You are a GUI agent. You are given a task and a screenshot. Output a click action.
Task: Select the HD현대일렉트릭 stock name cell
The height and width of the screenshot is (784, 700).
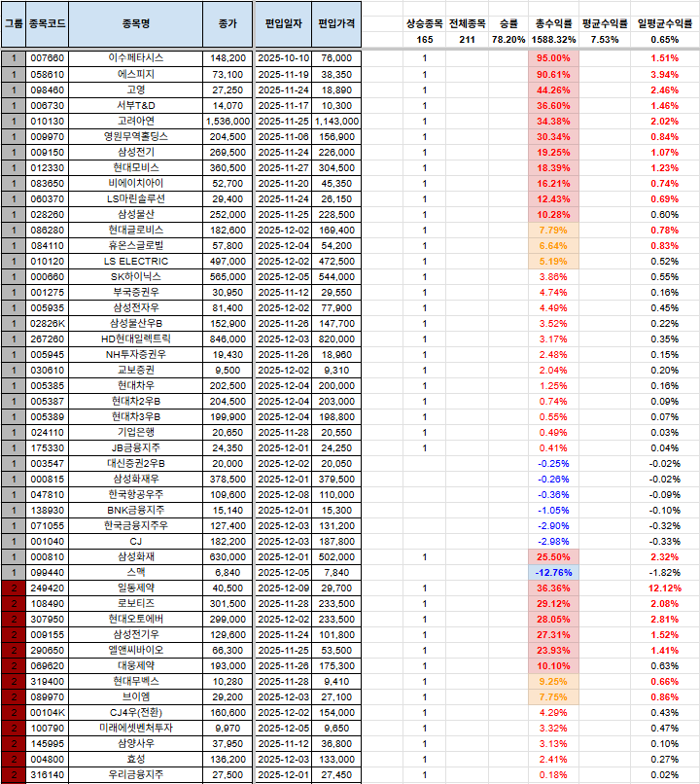pos(135,339)
